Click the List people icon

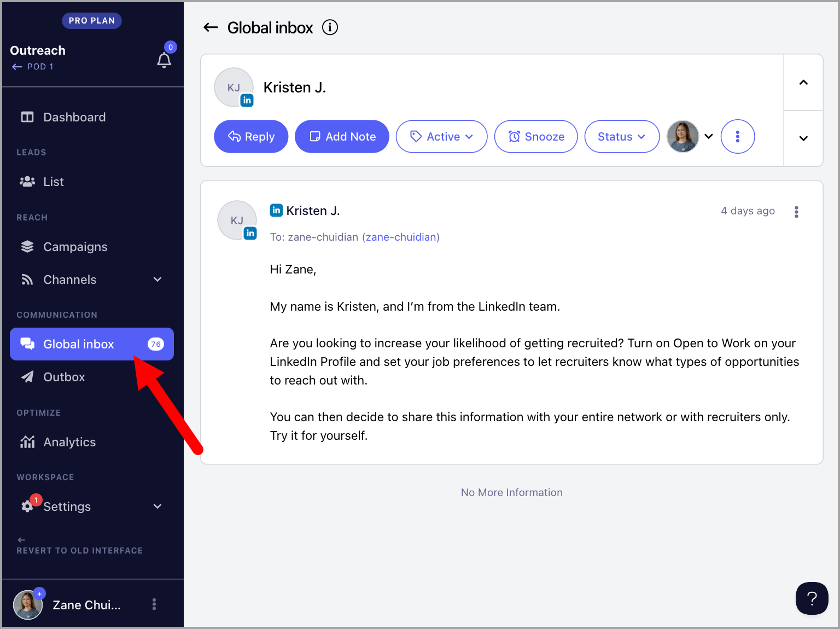(27, 182)
